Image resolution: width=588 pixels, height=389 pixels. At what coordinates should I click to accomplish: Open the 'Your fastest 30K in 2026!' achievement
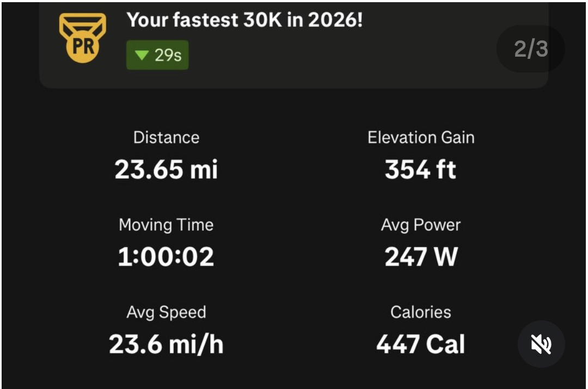(245, 20)
